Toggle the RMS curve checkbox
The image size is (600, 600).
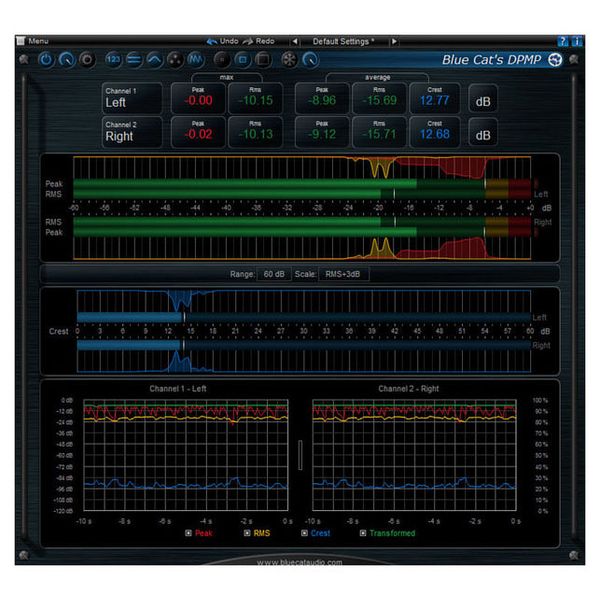click(x=247, y=533)
